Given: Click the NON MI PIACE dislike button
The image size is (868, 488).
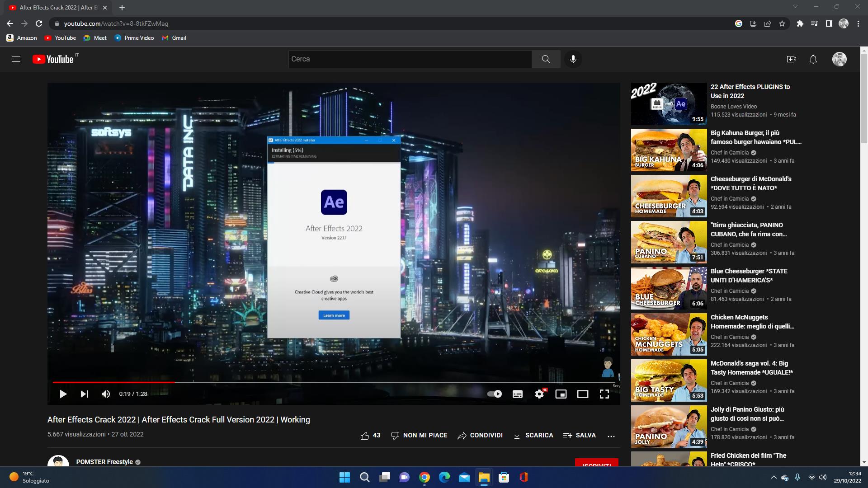Looking at the screenshot, I should coord(419,436).
